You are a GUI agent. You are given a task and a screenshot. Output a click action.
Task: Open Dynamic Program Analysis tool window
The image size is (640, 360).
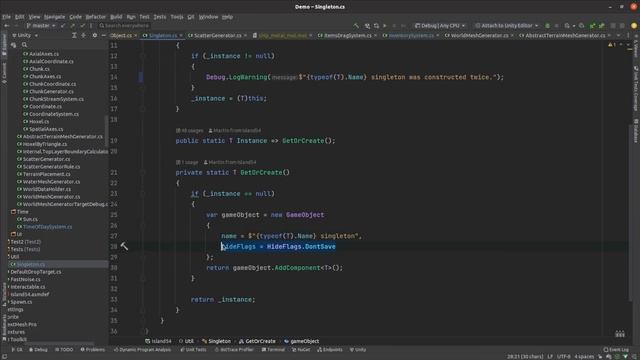142,350
